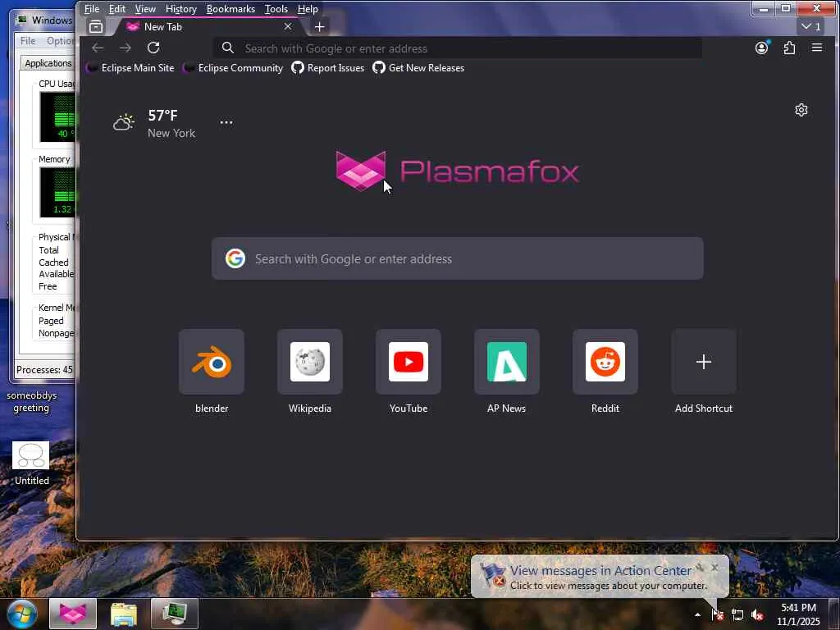The height and width of the screenshot is (630, 840).
Task: Open the Help menu
Action: 308,8
